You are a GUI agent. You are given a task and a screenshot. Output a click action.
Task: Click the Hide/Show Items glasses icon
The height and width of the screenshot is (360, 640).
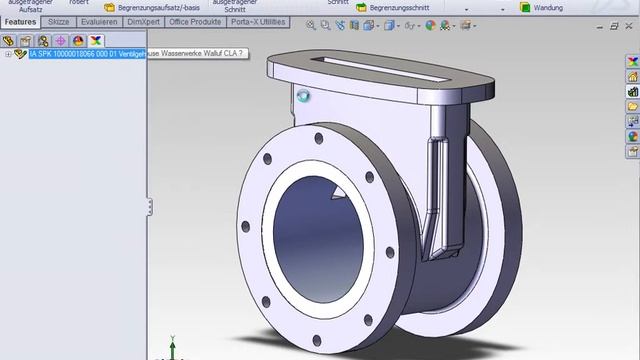point(409,26)
